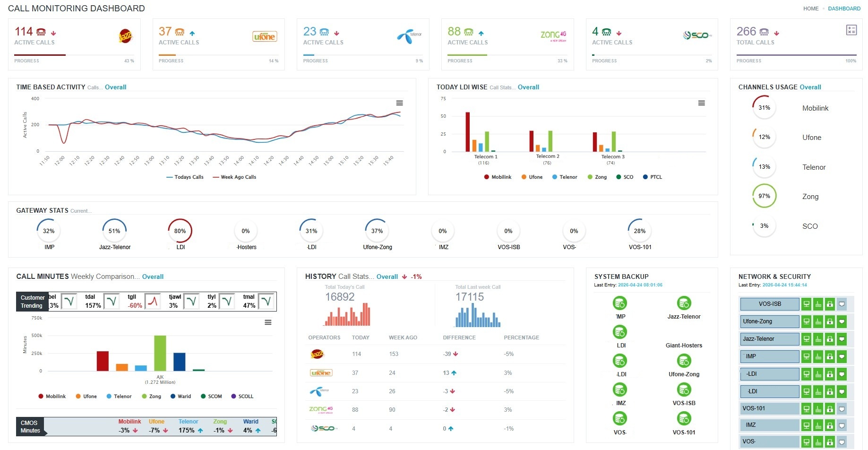Open the Overall filter beside Today LDI Wise
The width and height of the screenshot is (868, 450).
pyautogui.click(x=528, y=87)
